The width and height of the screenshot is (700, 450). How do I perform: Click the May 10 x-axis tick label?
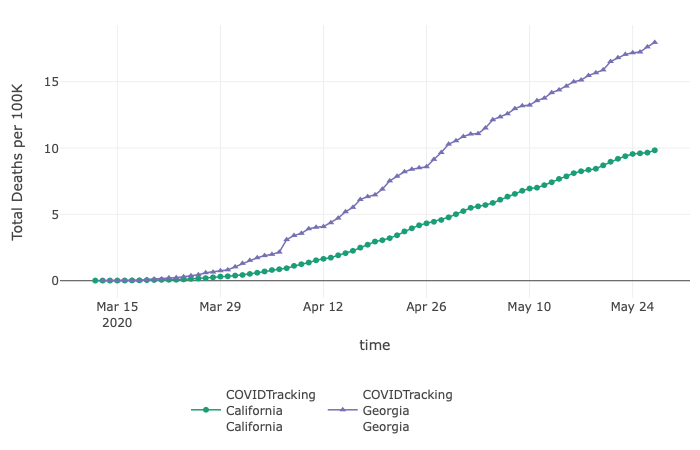pos(530,307)
